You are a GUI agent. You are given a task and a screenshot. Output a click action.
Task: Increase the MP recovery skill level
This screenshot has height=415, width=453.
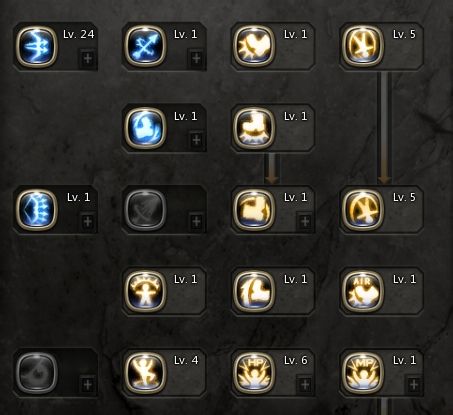414,385
